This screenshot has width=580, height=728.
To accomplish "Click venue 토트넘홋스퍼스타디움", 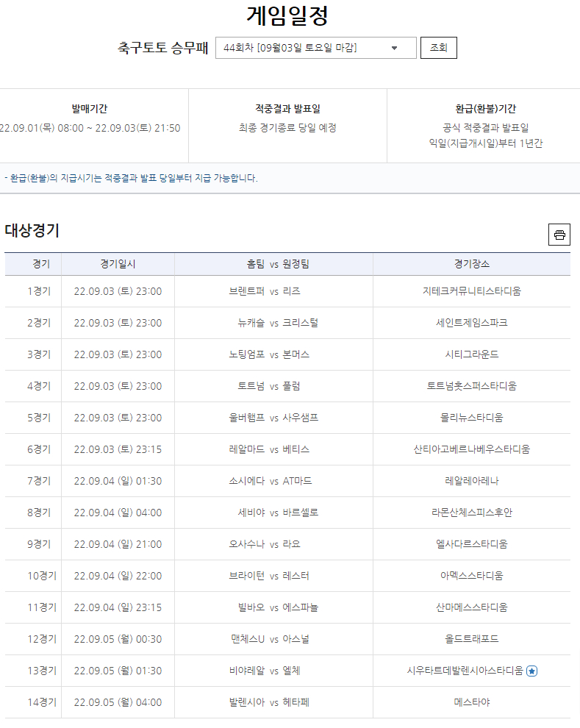I will pyautogui.click(x=471, y=386).
